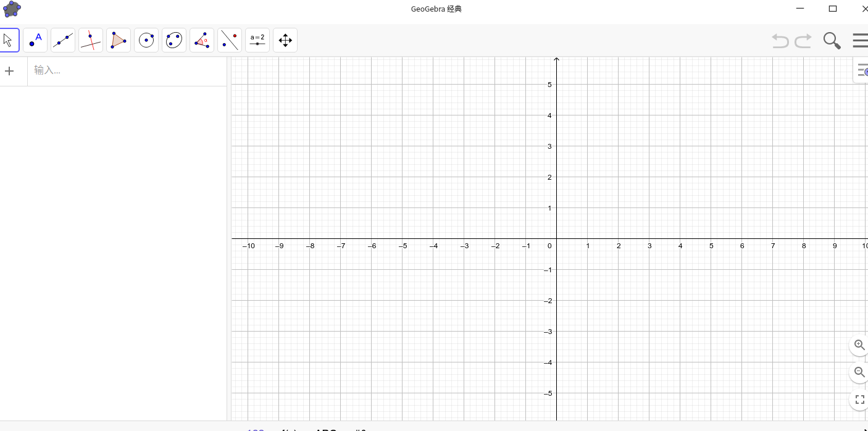Maximize the GeoGebra window

[833, 9]
